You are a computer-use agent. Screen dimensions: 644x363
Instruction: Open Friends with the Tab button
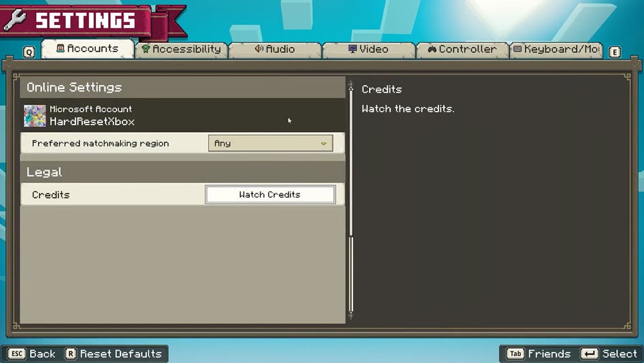(x=538, y=353)
